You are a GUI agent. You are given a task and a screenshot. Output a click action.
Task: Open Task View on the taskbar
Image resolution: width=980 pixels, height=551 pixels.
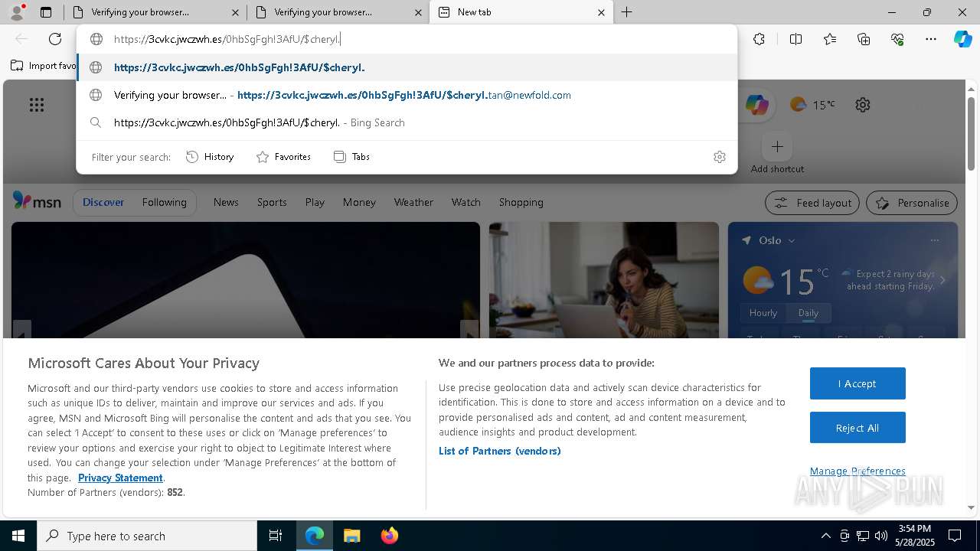[x=276, y=536]
